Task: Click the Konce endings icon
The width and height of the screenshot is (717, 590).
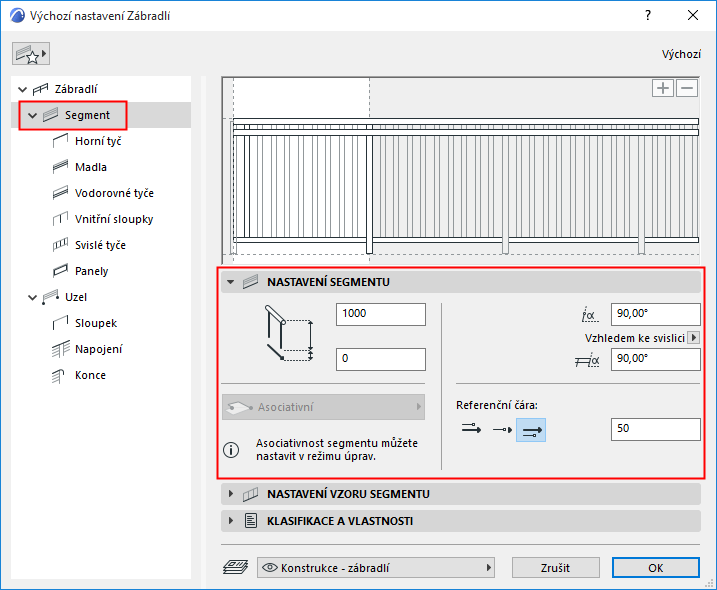Action: click(x=59, y=376)
